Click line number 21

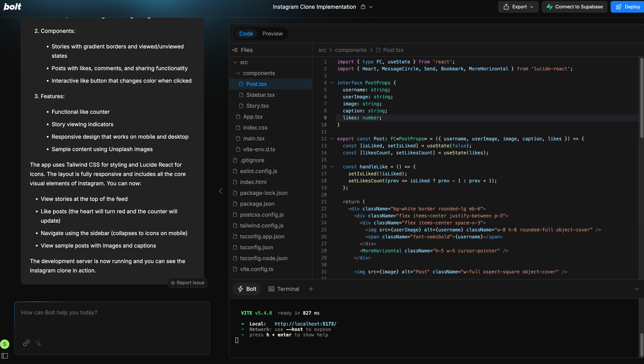(x=324, y=202)
